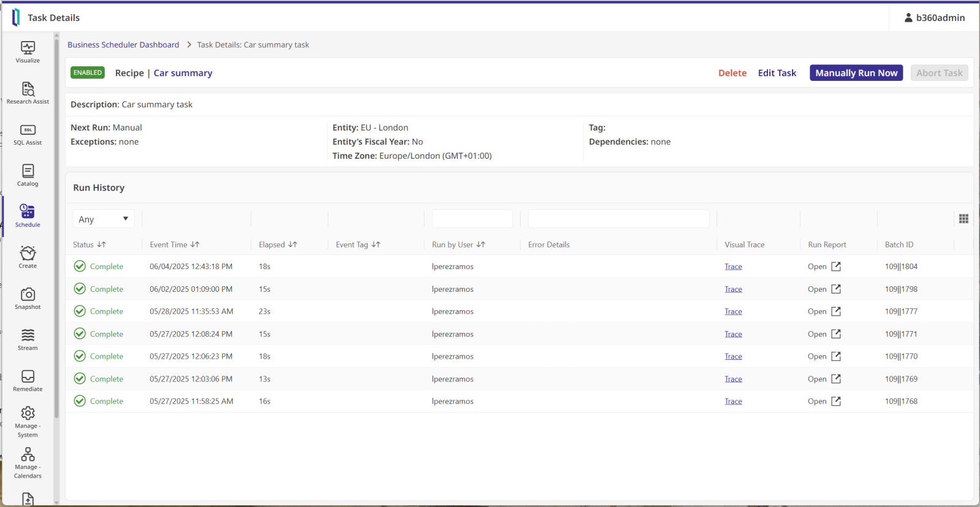Screen dimensions: 980x507
Task: Open the SQL Assist tool
Action: 28,134
